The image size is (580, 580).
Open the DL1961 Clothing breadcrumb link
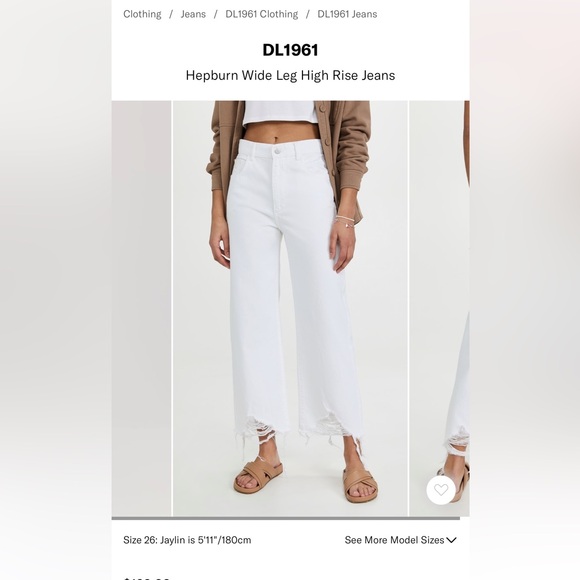[x=262, y=14]
